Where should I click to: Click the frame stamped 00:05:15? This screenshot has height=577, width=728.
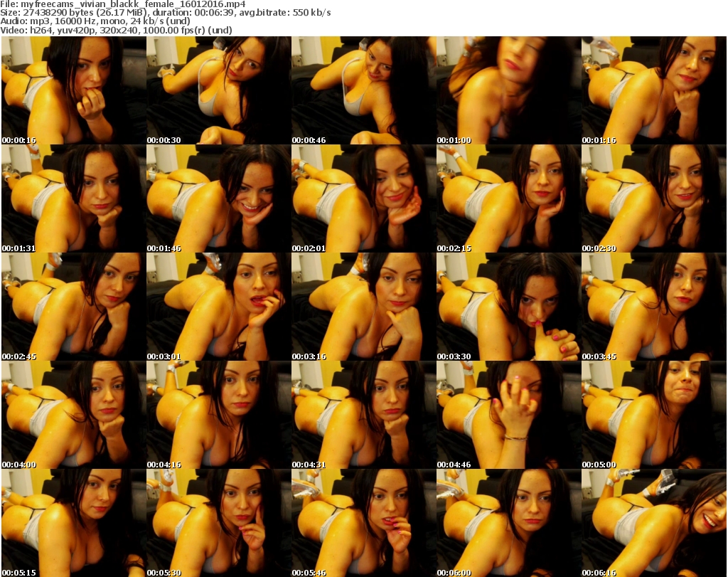74,523
